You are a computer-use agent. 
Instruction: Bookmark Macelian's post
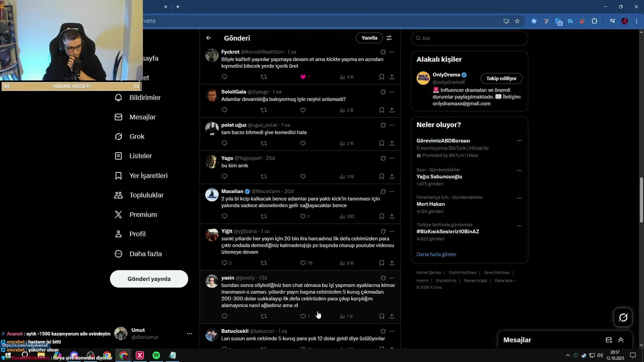click(x=382, y=216)
